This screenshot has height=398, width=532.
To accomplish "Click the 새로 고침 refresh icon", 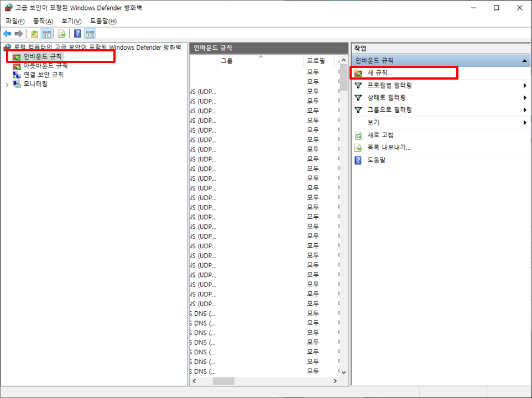I will (358, 135).
